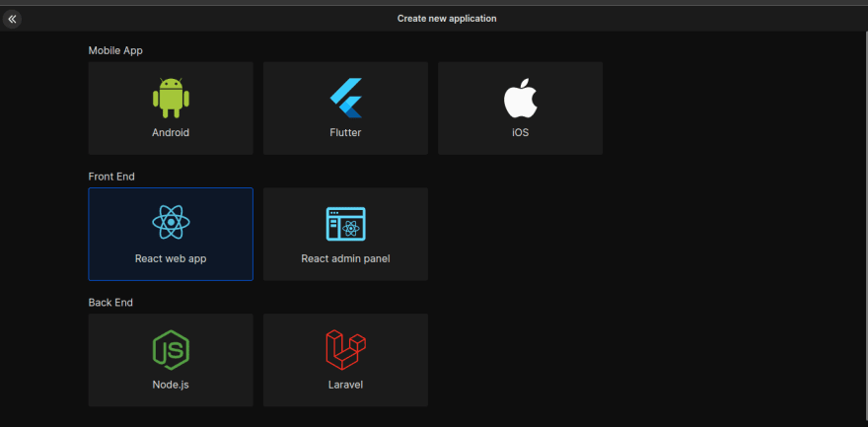The height and width of the screenshot is (427, 868).
Task: Select the React admin panel window icon
Action: 345,224
